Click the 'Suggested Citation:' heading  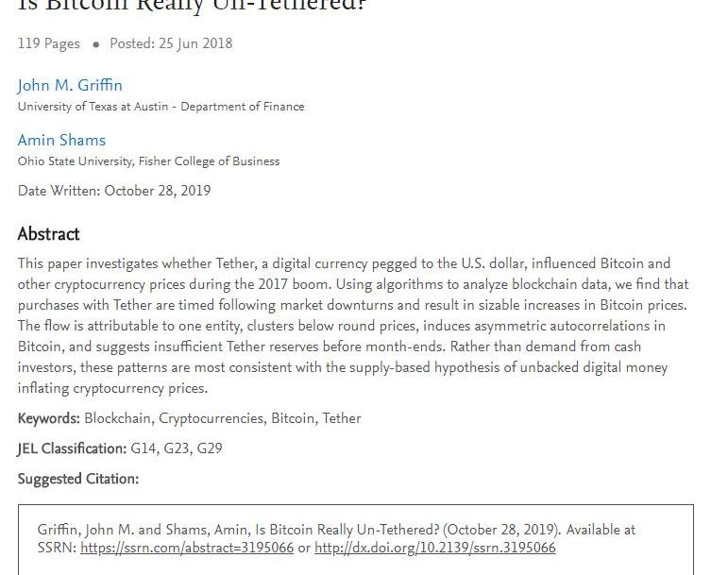[x=78, y=479]
